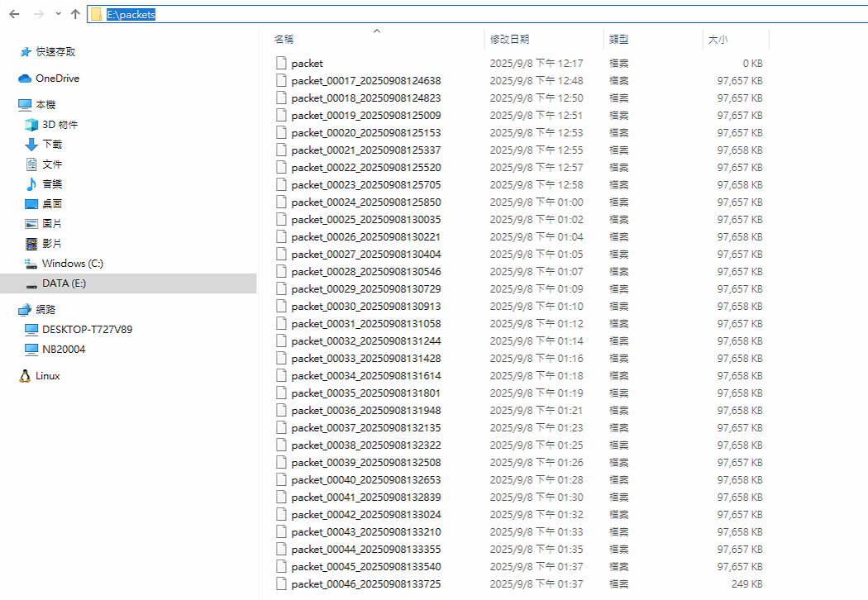Select file packet_00046_20250908133725
868x600 pixels.
click(365, 583)
